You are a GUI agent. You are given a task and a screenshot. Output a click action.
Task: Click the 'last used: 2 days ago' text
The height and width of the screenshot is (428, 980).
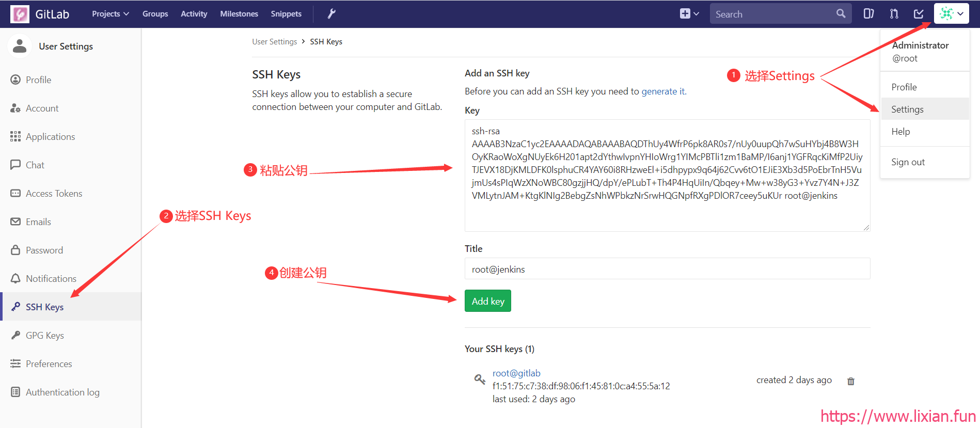(534, 399)
